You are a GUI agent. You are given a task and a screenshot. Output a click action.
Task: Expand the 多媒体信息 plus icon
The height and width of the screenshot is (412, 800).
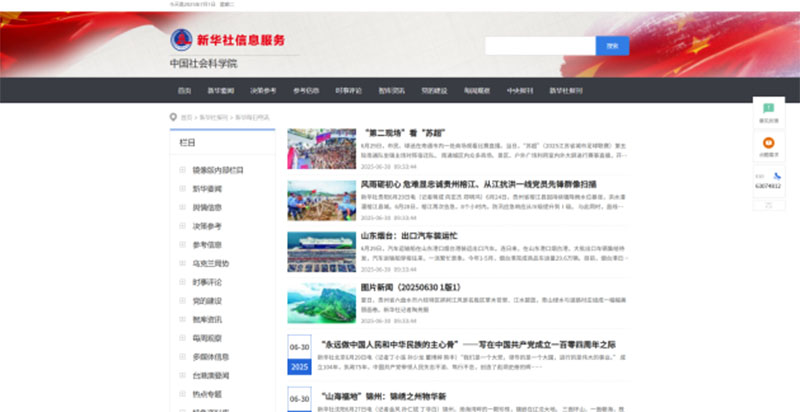pos(183,356)
